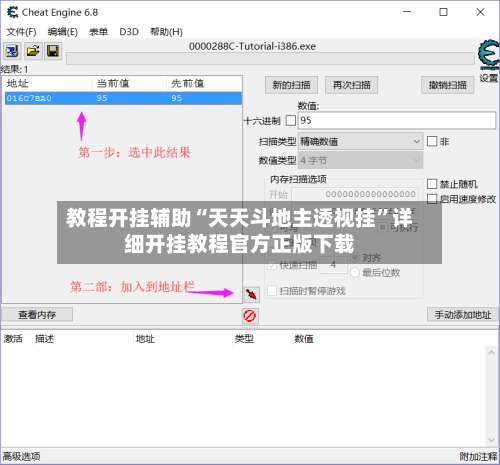500x465 pixels.
Task: Add selected address with red arrow icon
Action: (x=251, y=294)
